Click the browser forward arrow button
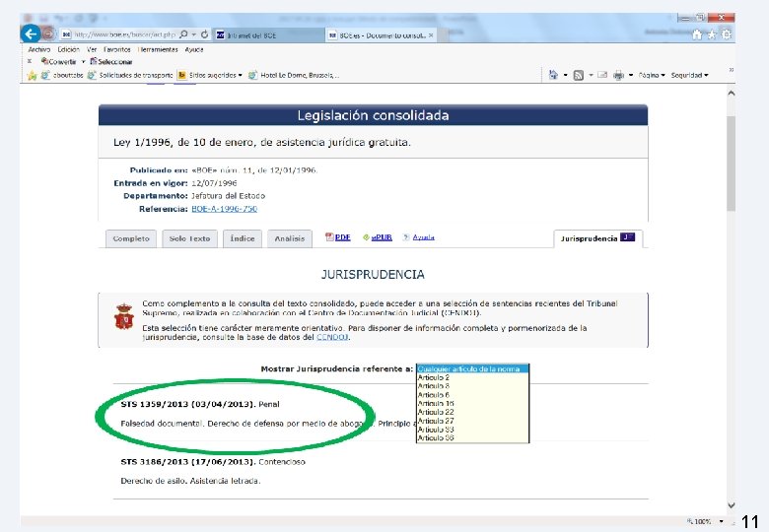The image size is (769, 532). [x=48, y=33]
